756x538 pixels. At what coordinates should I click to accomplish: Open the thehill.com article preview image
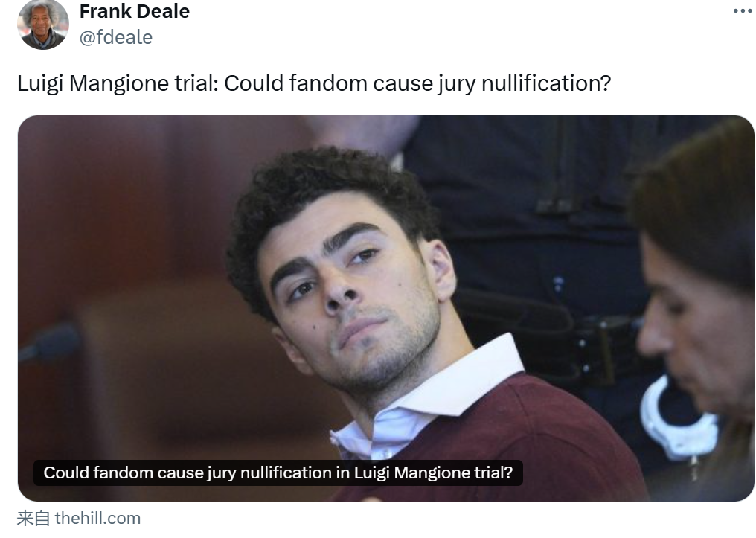385,309
